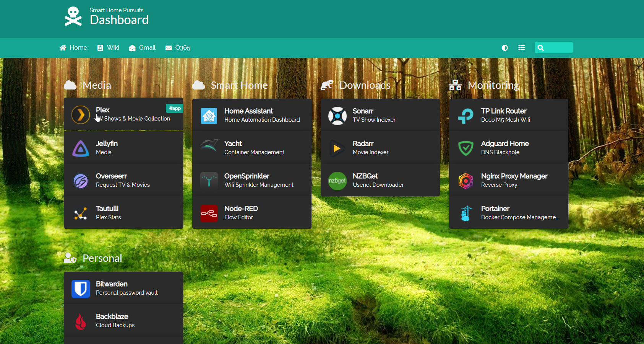This screenshot has width=644, height=344.
Task: Open the Plex title link
Action: click(x=102, y=110)
